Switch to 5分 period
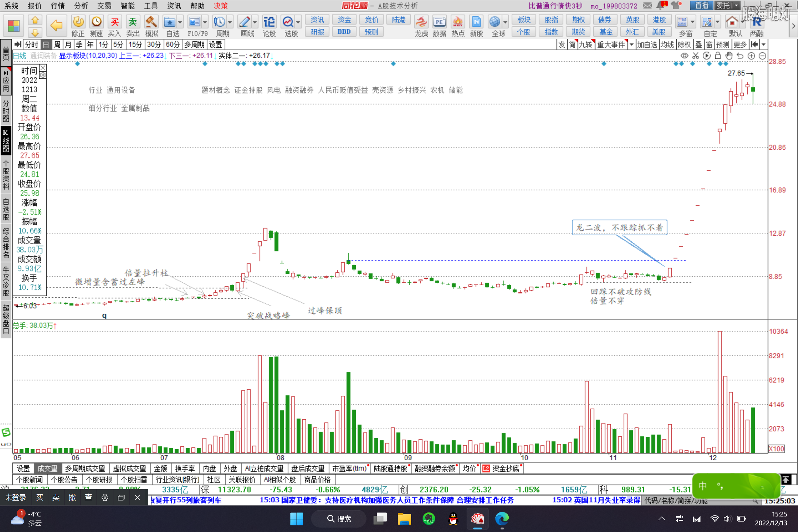The height and width of the screenshot is (532, 798). [118, 45]
